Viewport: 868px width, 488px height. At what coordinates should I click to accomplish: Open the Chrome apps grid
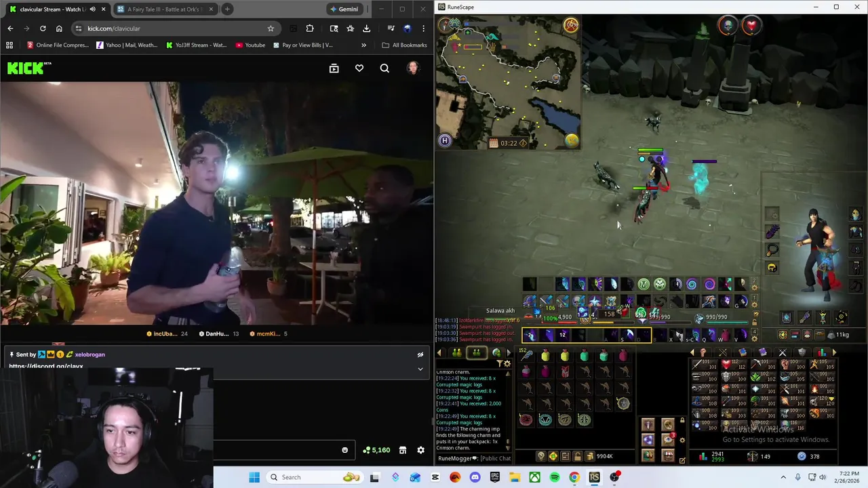coord(9,45)
